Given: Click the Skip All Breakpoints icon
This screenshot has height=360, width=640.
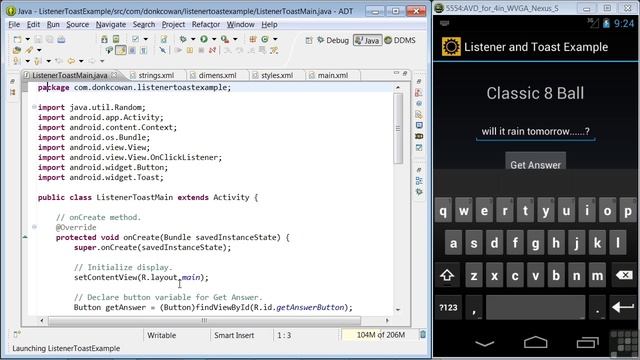Looking at the screenshot, I should click(x=162, y=50).
